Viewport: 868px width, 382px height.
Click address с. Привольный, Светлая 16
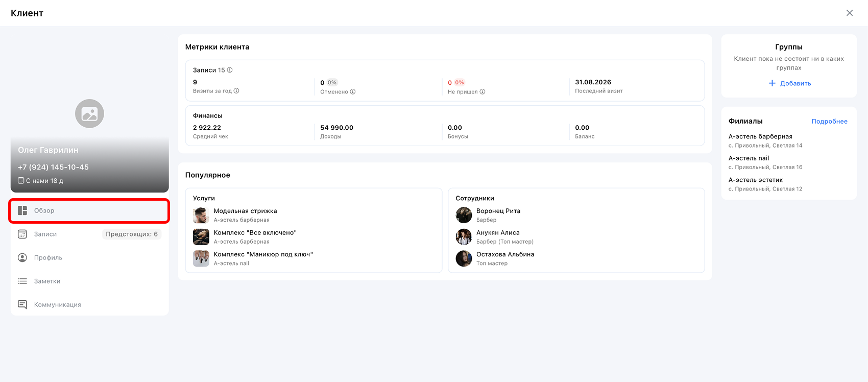[x=765, y=168]
